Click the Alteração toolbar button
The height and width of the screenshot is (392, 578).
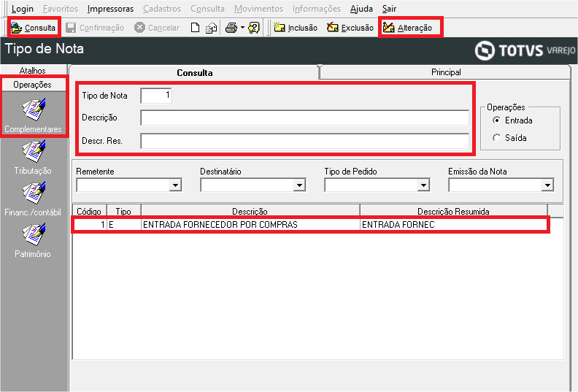[x=408, y=28]
